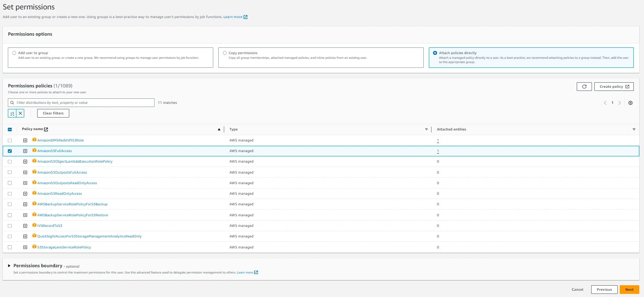Select the Copy permissions option
Viewport: 644px width, 297px height.
click(x=225, y=53)
